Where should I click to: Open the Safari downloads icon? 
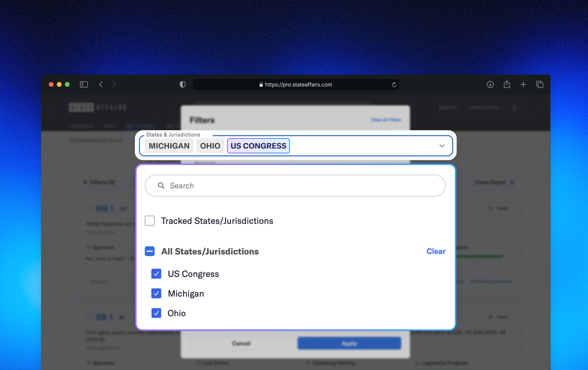point(490,84)
